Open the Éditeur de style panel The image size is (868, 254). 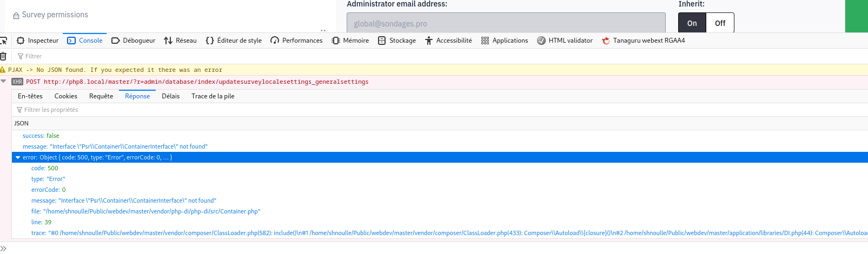pyautogui.click(x=234, y=41)
